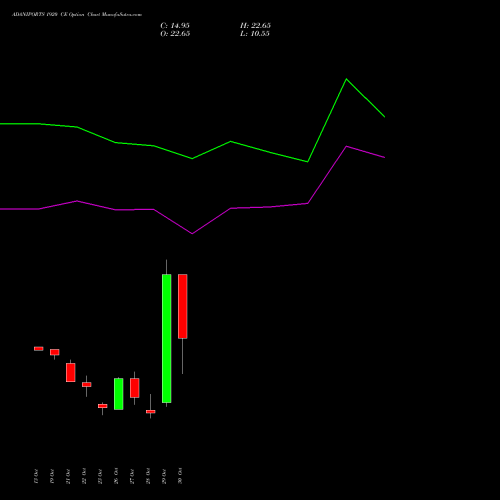This screenshot has height=500, width=500.
Task: Click the low value 'L: 10.55'
Action: 255,34
